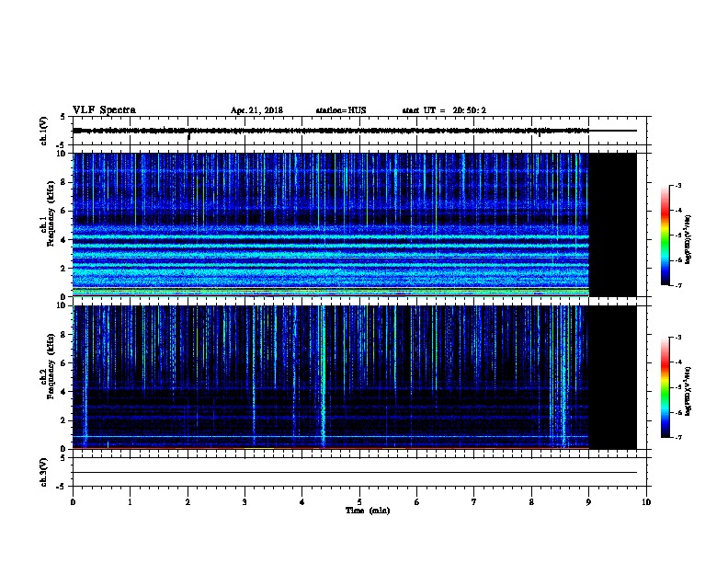This screenshot has width=728, height=563.
Task: Click time axis tick label "1"
Action: click(130, 502)
